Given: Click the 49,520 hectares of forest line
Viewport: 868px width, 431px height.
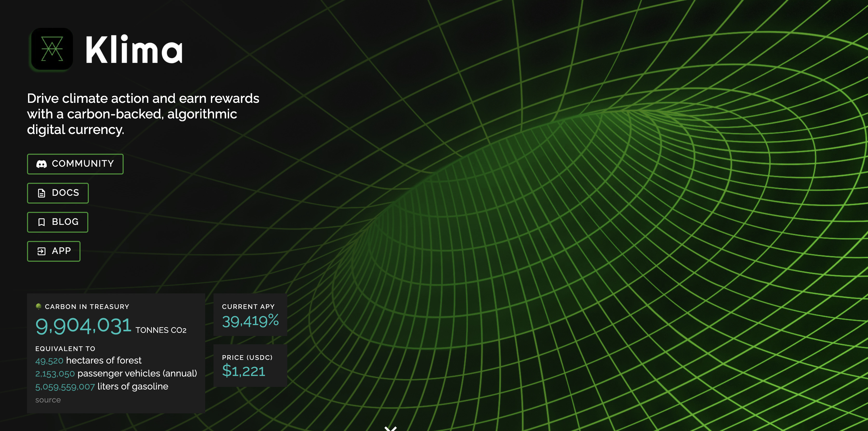Looking at the screenshot, I should click(x=88, y=361).
